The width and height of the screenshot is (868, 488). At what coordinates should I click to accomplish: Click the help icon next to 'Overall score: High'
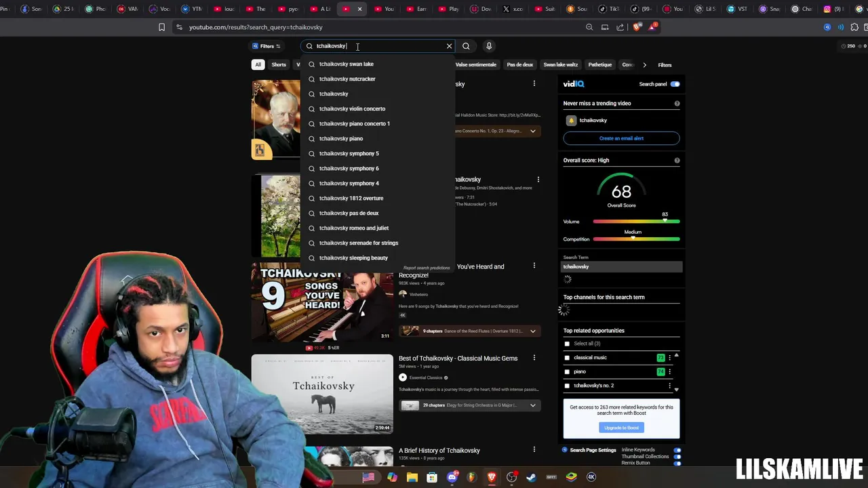click(677, 161)
